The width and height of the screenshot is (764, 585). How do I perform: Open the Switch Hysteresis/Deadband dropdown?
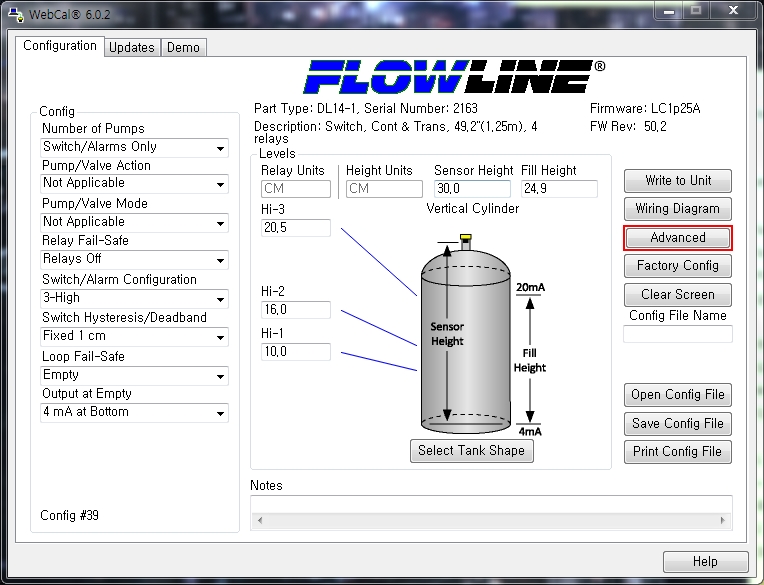pos(135,337)
